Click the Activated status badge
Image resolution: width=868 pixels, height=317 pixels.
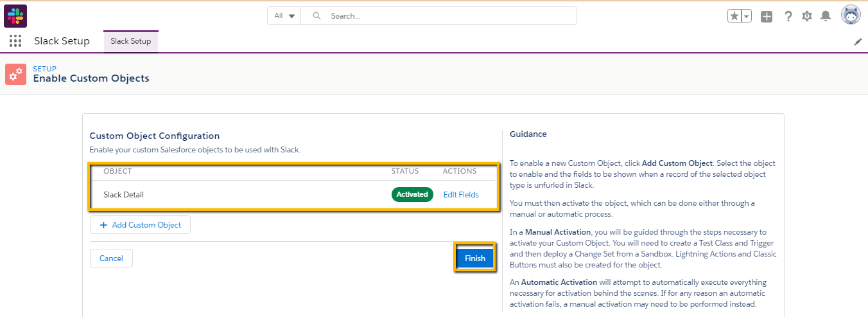coord(412,195)
